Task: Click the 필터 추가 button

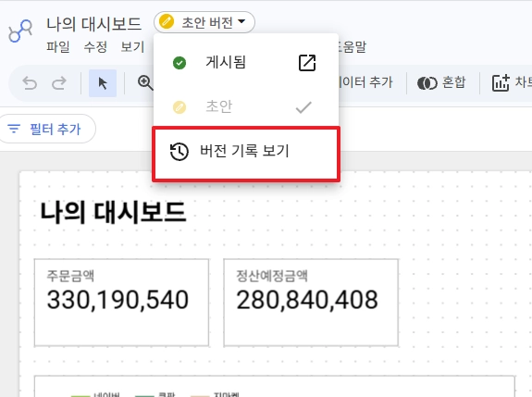Action: pyautogui.click(x=47, y=129)
